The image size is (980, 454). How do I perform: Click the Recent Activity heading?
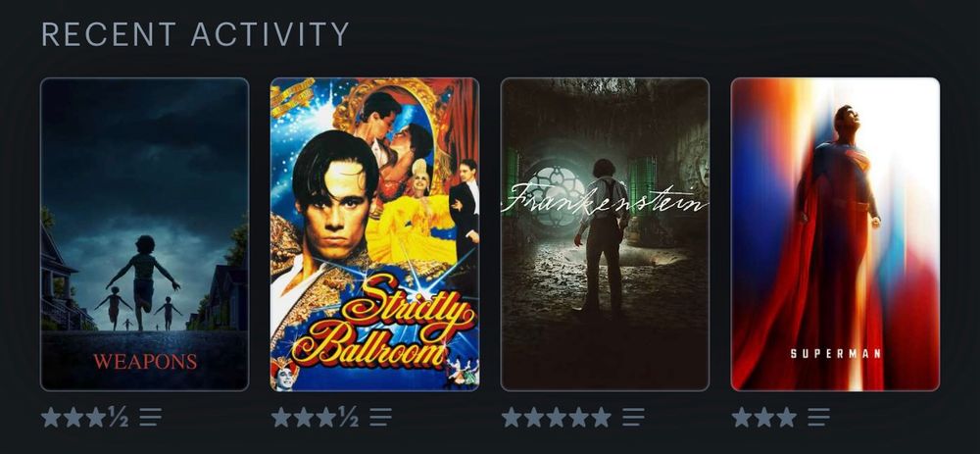click(195, 34)
